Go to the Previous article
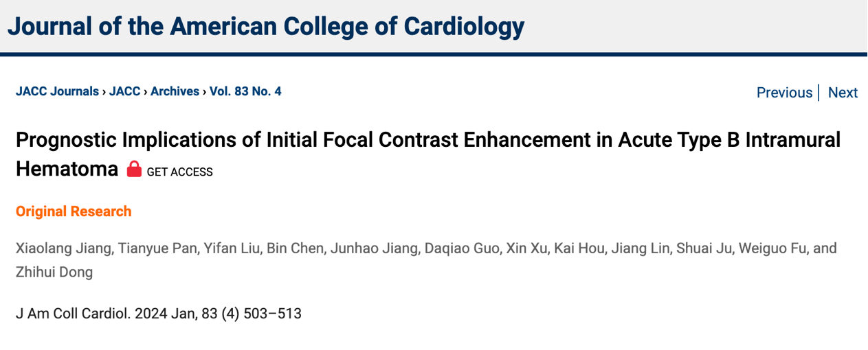The width and height of the screenshot is (868, 350). 784,93
